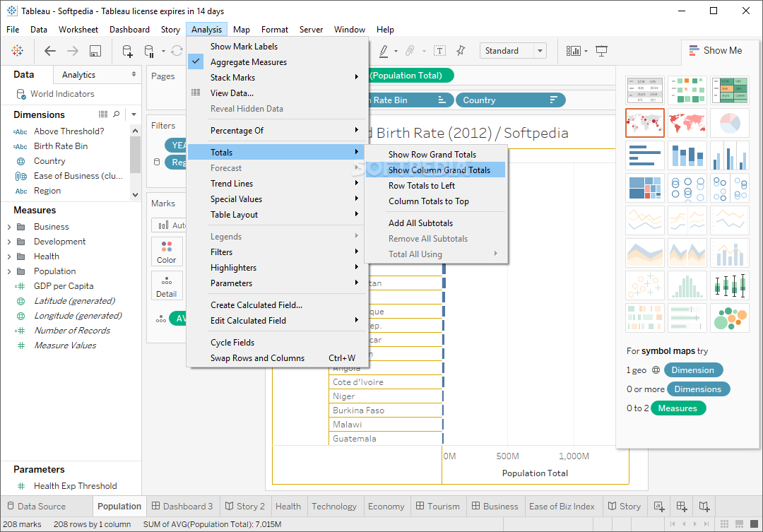Image resolution: width=763 pixels, height=532 pixels.
Task: Expand the Development measures folder
Action: coord(9,242)
